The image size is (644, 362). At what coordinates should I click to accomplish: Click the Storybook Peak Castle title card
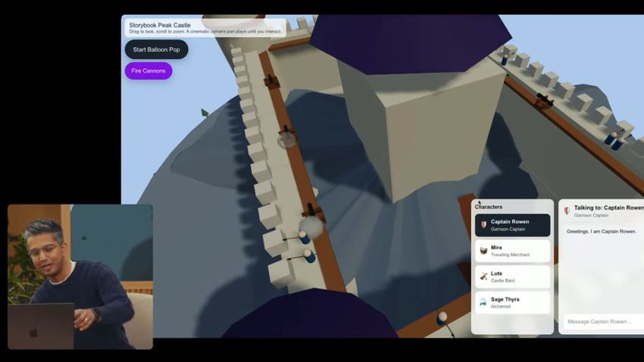click(x=205, y=28)
